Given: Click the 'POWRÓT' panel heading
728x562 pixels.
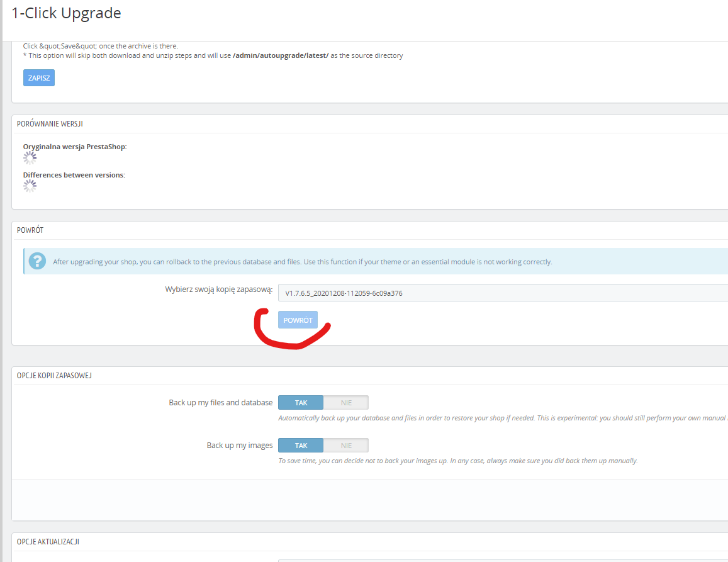Looking at the screenshot, I should pyautogui.click(x=30, y=230).
